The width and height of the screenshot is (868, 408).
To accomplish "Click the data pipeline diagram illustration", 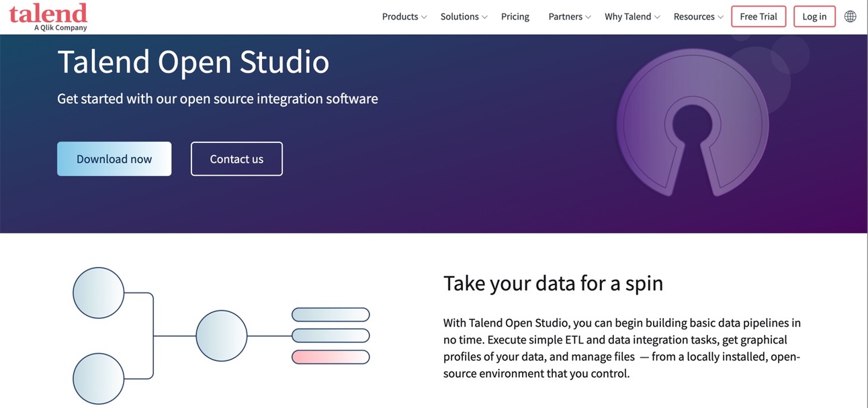I will pos(221,336).
